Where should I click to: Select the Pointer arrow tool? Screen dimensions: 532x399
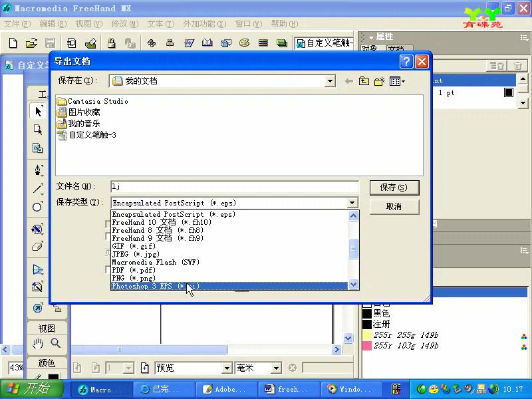click(x=38, y=111)
